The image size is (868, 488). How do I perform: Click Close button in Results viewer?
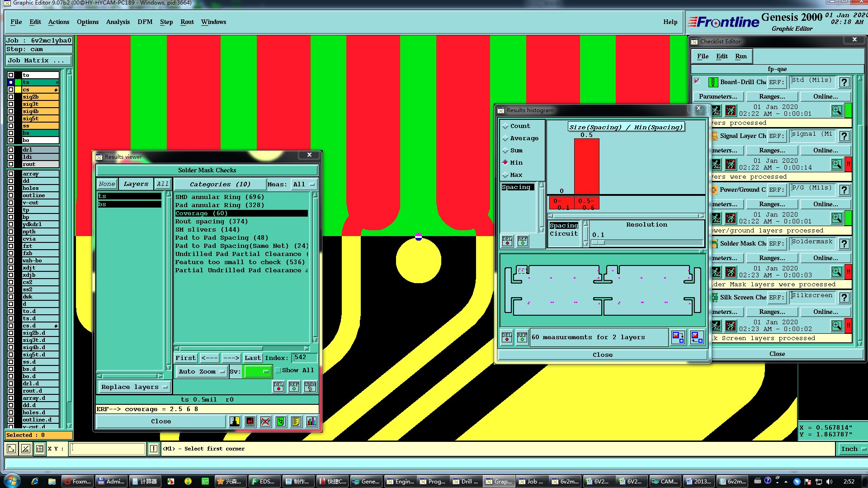pyautogui.click(x=161, y=422)
